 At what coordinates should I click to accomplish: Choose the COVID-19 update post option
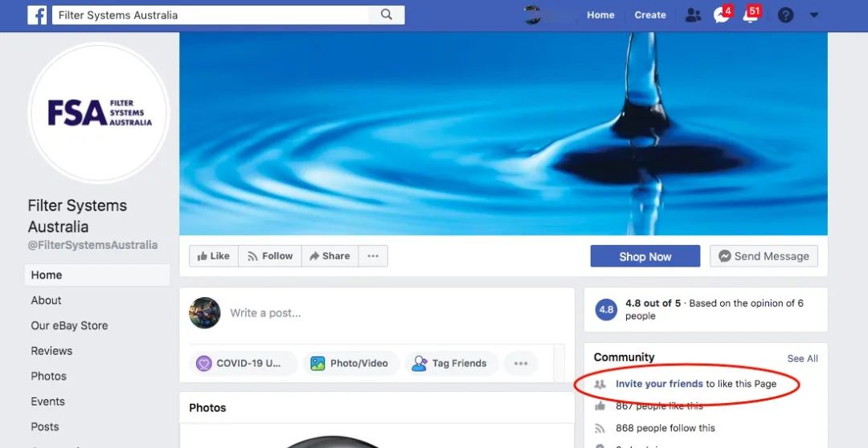(x=244, y=364)
